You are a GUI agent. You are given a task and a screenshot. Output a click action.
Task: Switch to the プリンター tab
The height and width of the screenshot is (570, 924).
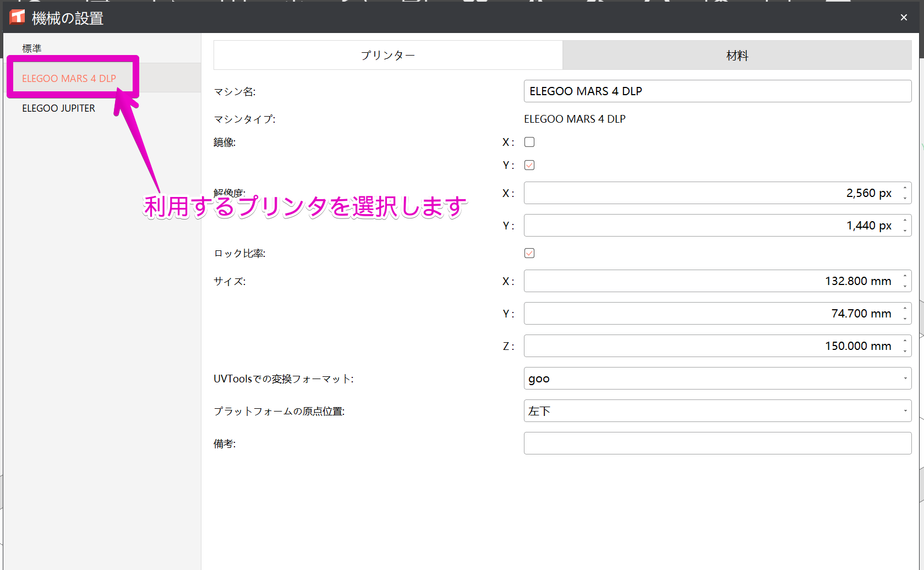[388, 55]
